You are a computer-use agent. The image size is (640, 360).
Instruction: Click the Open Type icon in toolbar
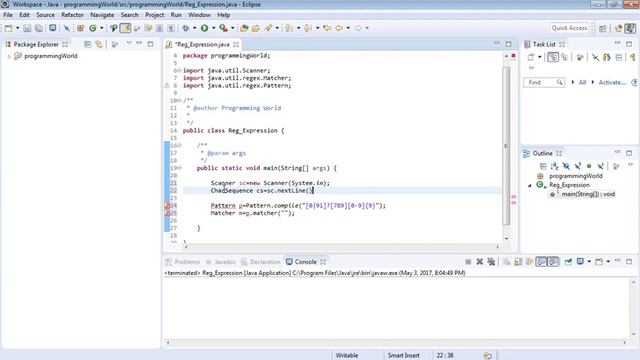(244, 28)
